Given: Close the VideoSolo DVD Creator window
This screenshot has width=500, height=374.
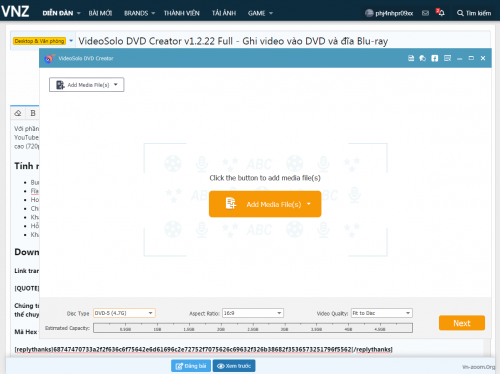Looking at the screenshot, I should pos(483,58).
